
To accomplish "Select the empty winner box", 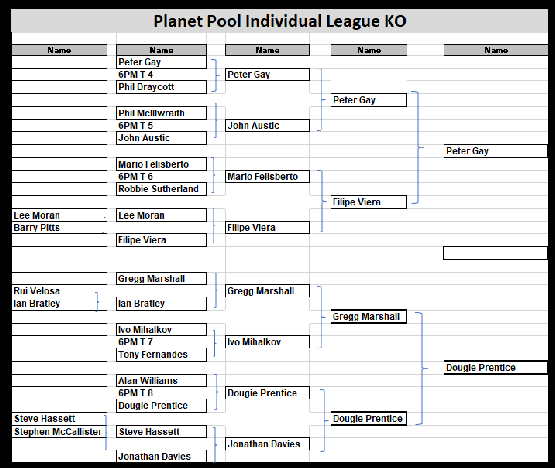I will point(495,253).
